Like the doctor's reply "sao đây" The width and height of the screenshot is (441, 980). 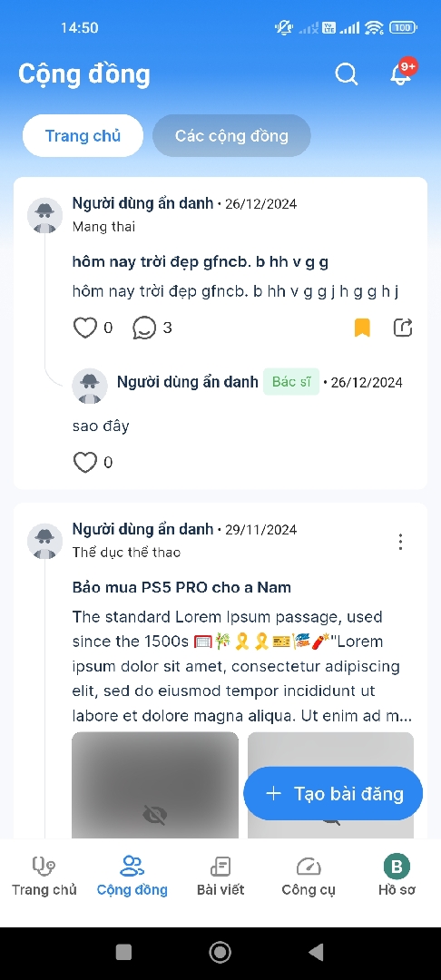pyautogui.click(x=85, y=463)
